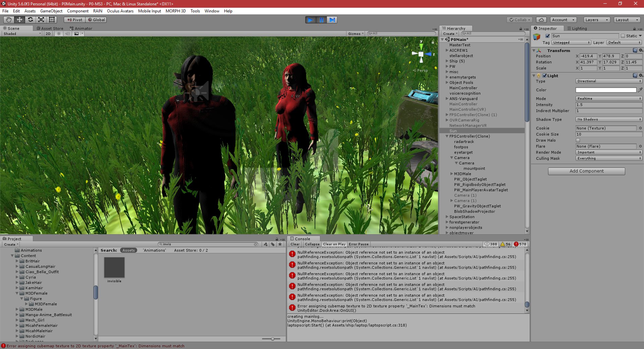Open Transform component gear settings
The image size is (644, 349).
[641, 50]
